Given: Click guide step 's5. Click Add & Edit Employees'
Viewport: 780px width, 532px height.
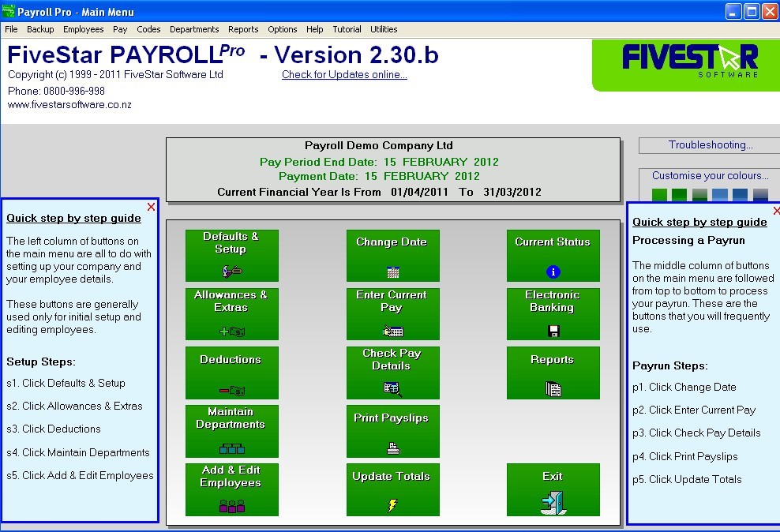Looking at the screenshot, I should tap(80, 476).
